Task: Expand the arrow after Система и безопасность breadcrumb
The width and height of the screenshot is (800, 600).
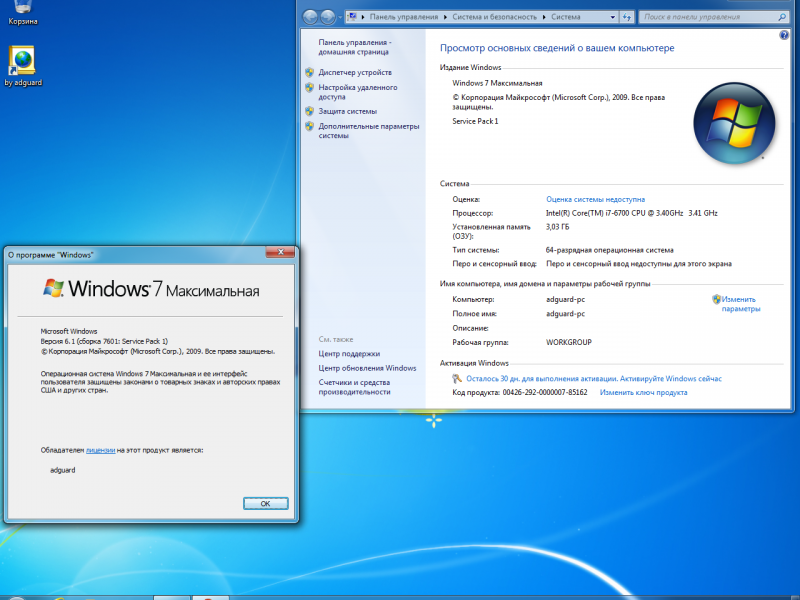Action: [x=544, y=17]
